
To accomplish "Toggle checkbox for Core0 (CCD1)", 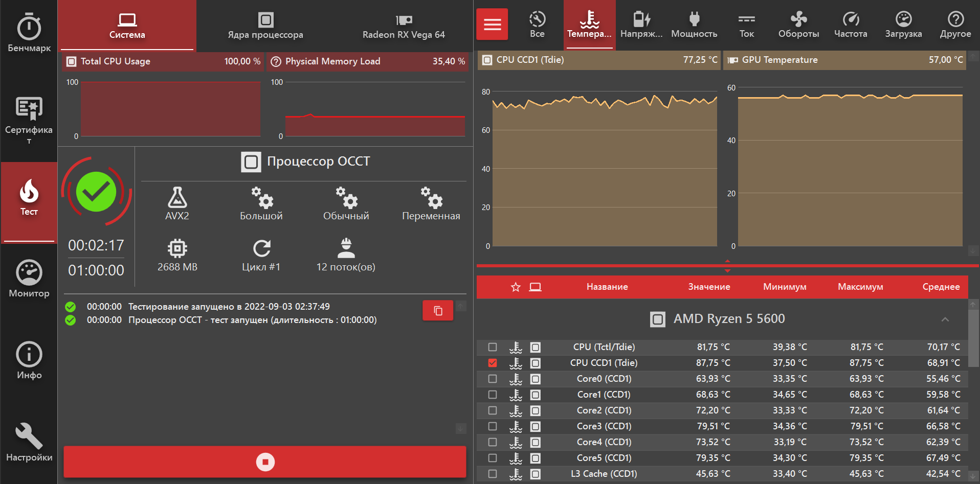I will 493,379.
